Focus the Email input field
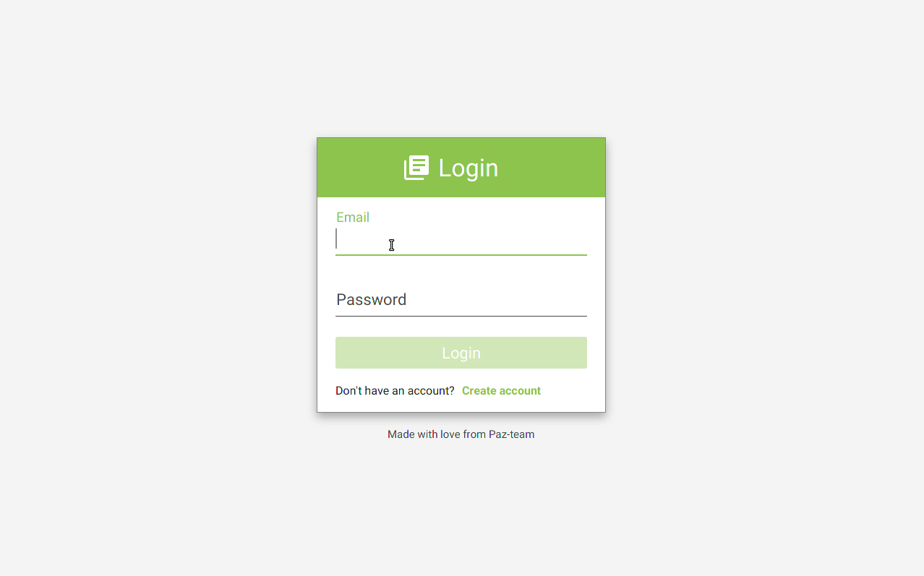 point(461,240)
